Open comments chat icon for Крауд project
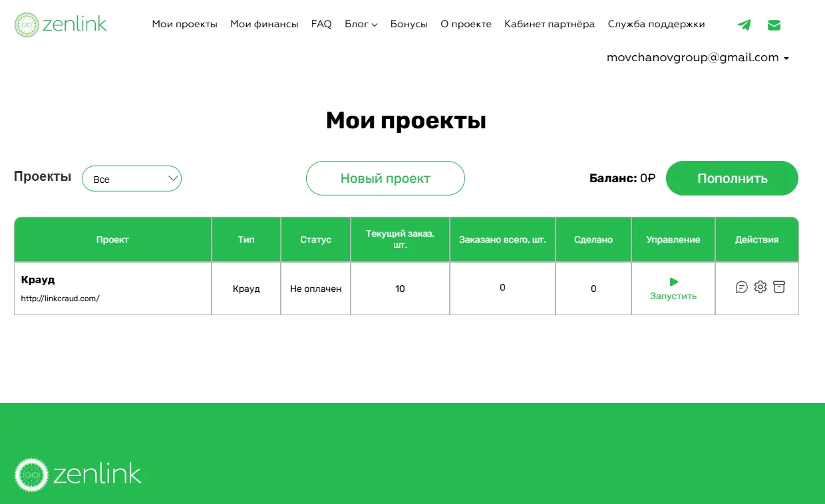This screenshot has height=504, width=825. coord(741,287)
